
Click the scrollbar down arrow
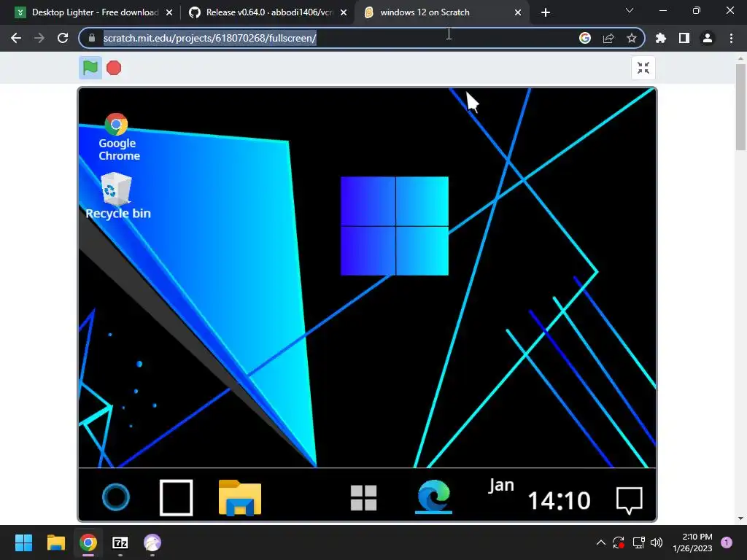tap(740, 518)
